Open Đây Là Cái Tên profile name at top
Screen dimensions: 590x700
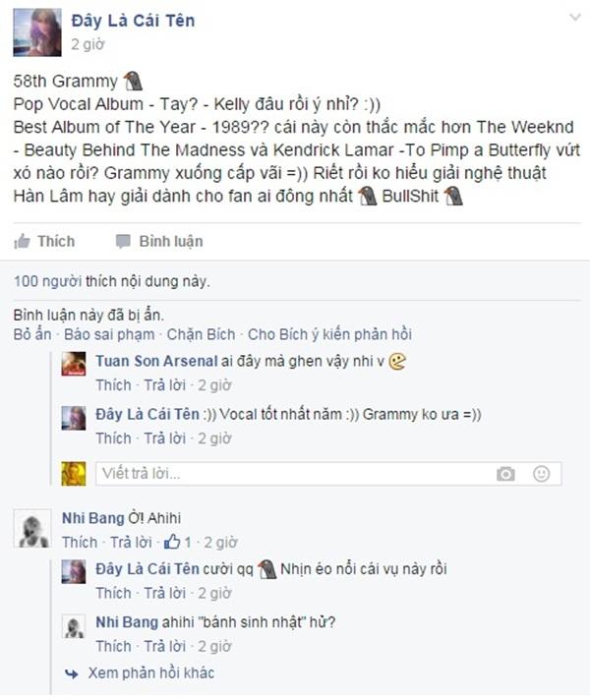[x=133, y=21]
